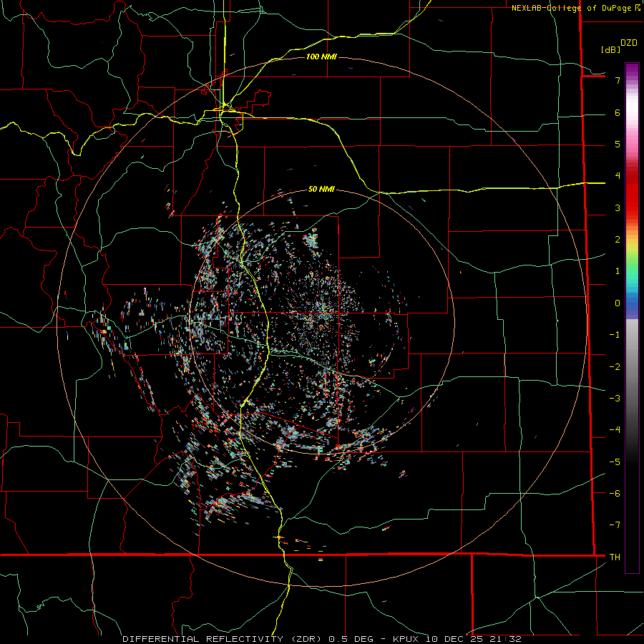Click the 100 NMI range ring label
Image resolution: width=644 pixels, height=644 pixels.
[321, 57]
